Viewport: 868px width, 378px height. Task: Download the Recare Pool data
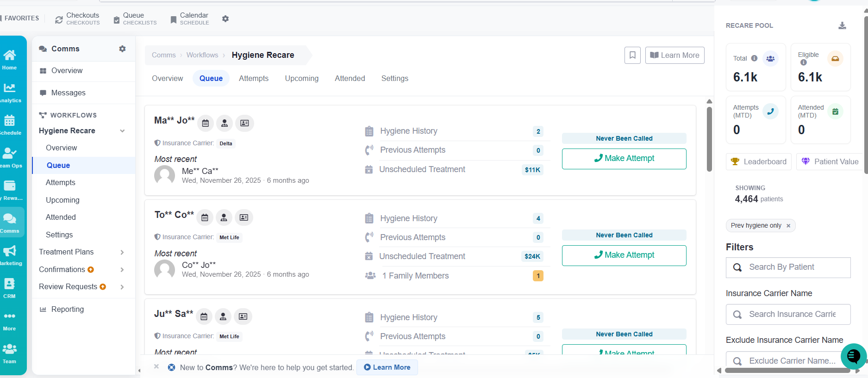click(x=842, y=25)
